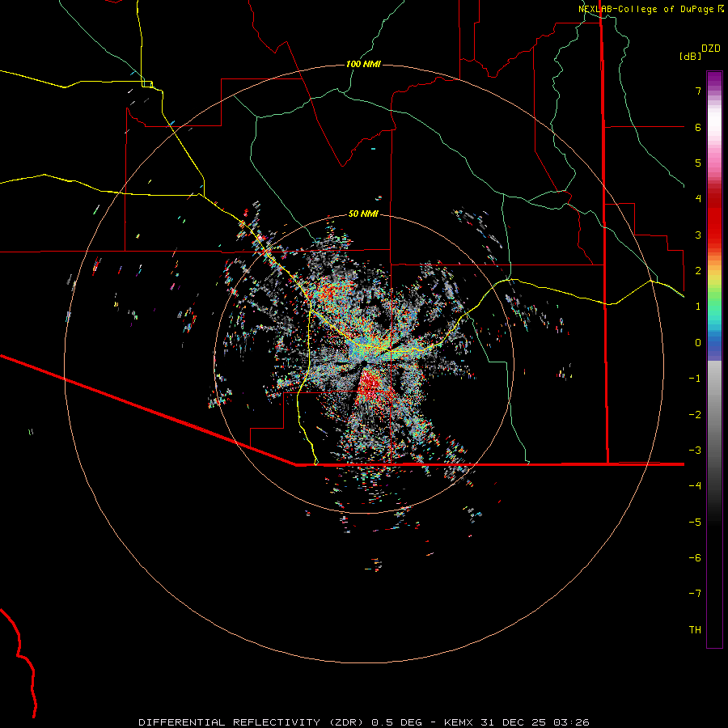This screenshot has width=728, height=728.
Task: Click the NEXLAB-College of DuPage watermark text
Action: 651,9
